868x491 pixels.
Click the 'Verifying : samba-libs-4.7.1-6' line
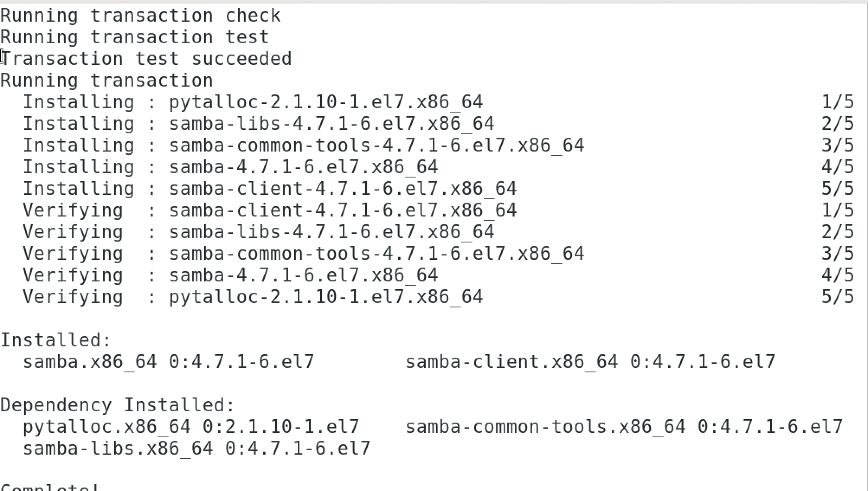click(258, 232)
